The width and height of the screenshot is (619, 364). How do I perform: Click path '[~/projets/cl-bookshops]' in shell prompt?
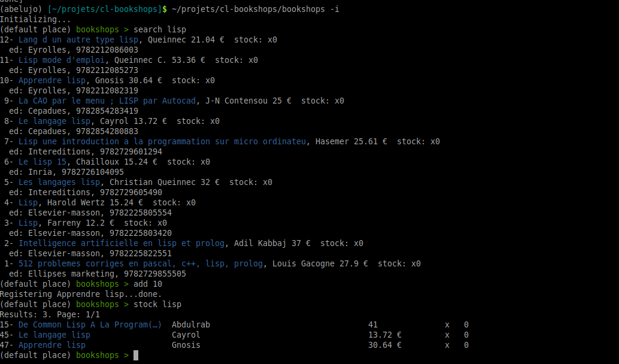point(105,9)
